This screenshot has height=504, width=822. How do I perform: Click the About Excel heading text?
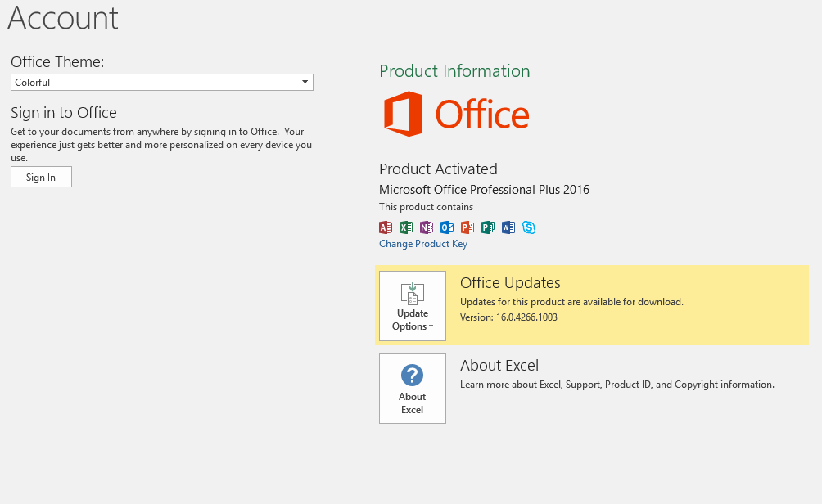coord(499,366)
